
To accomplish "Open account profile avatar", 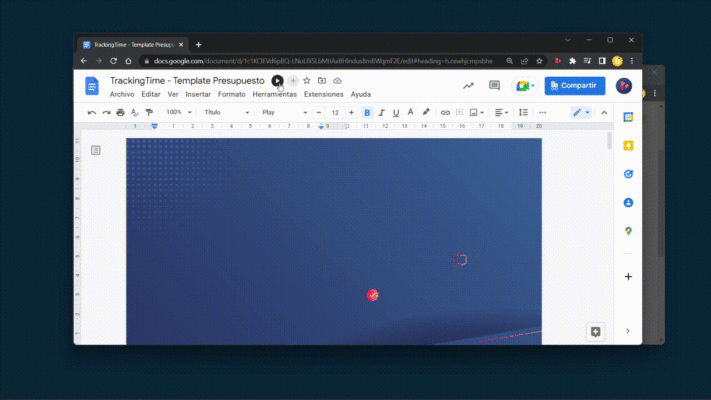I will 623,86.
